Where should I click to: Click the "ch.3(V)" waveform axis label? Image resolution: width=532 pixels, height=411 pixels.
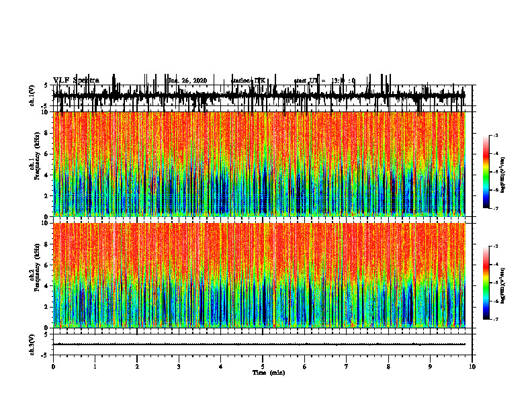pyautogui.click(x=32, y=345)
